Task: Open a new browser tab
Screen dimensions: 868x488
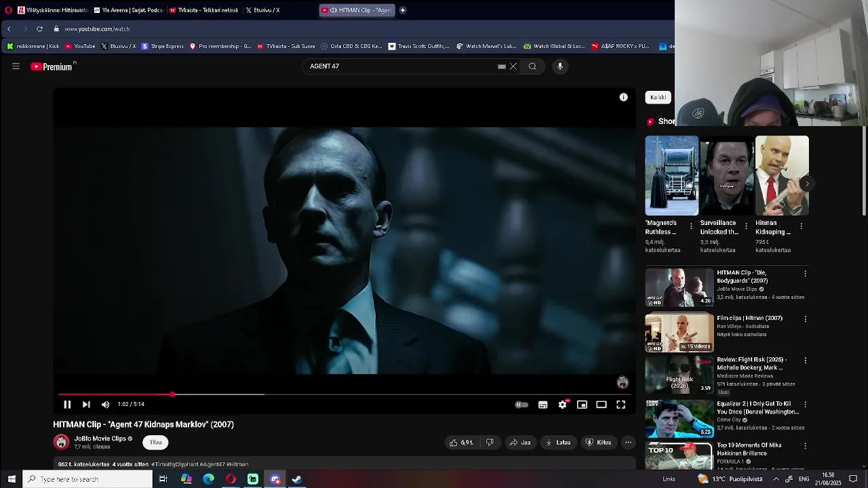Action: (x=403, y=10)
